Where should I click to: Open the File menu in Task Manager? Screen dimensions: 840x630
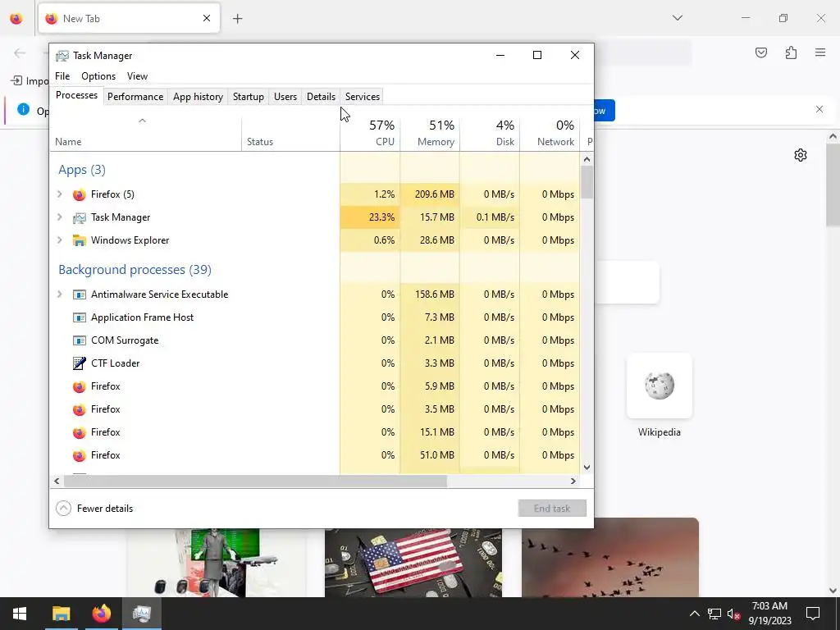(x=62, y=76)
